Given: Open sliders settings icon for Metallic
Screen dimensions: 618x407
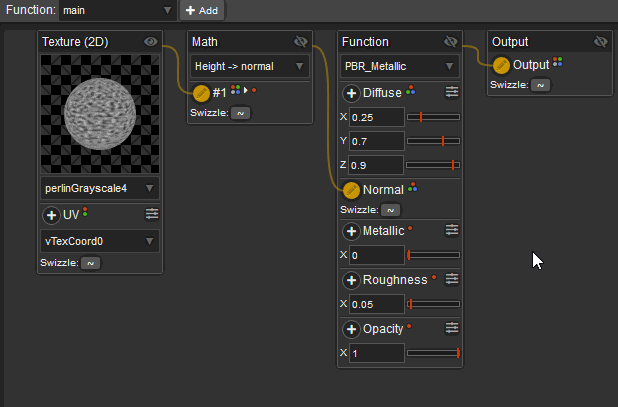Looking at the screenshot, I should point(452,230).
